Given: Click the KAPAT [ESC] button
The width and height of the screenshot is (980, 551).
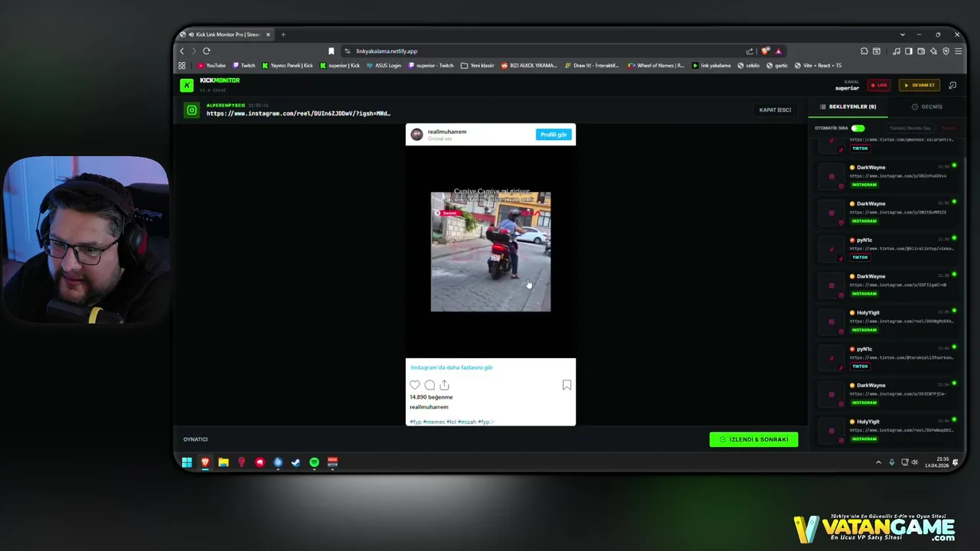Looking at the screenshot, I should [775, 110].
